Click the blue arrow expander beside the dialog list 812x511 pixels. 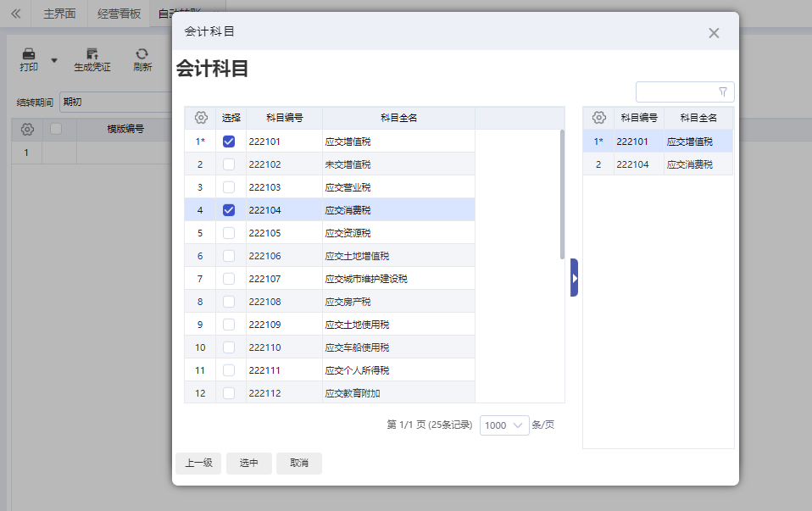pyautogui.click(x=574, y=276)
